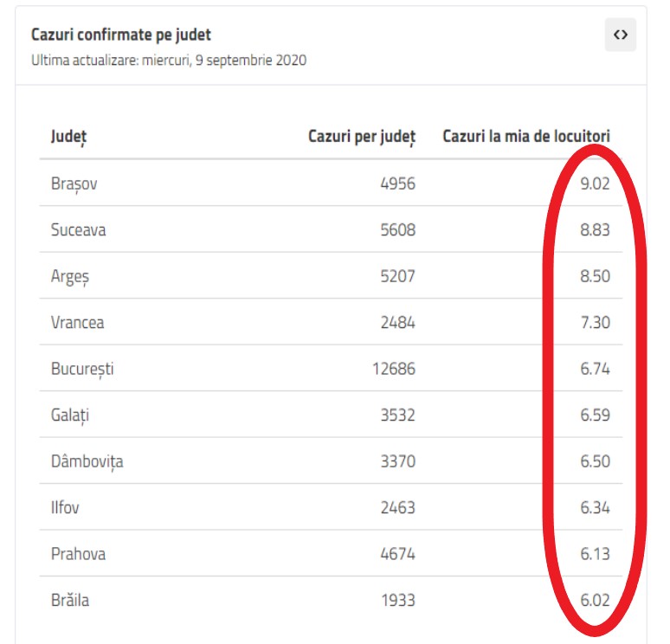Image resolution: width=670 pixels, height=644 pixels.
Task: Click Cazuri la mia de locuitori header
Action: (x=526, y=137)
